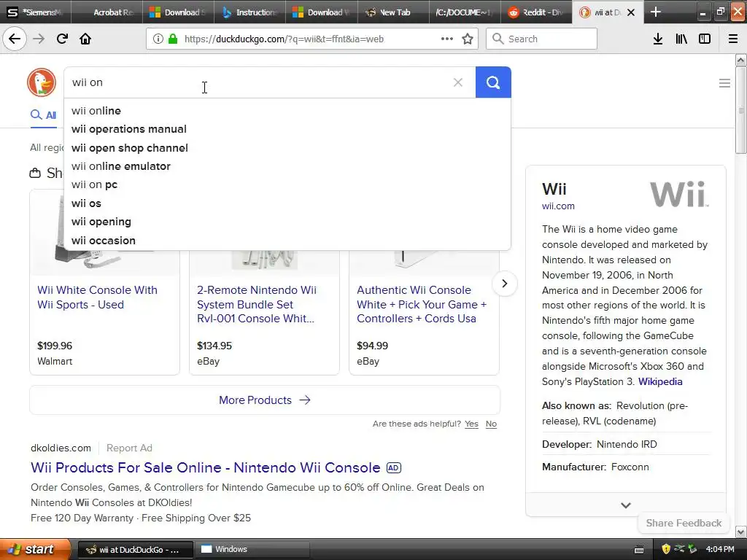Pick suggestion wii os

click(287, 203)
